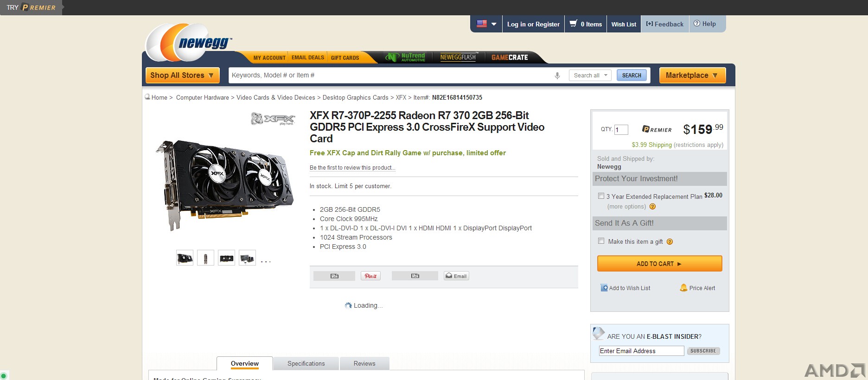Viewport: 868px width, 380px height.
Task: Open the Gift Cards menu item
Action: click(x=345, y=58)
